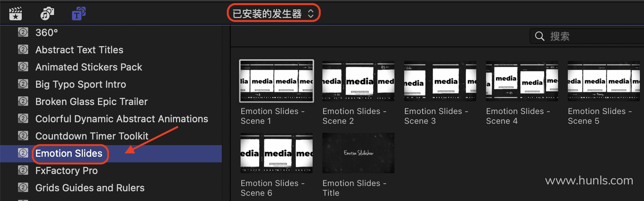Select Emotion Slides Scene 4 thumbnail

point(522,81)
